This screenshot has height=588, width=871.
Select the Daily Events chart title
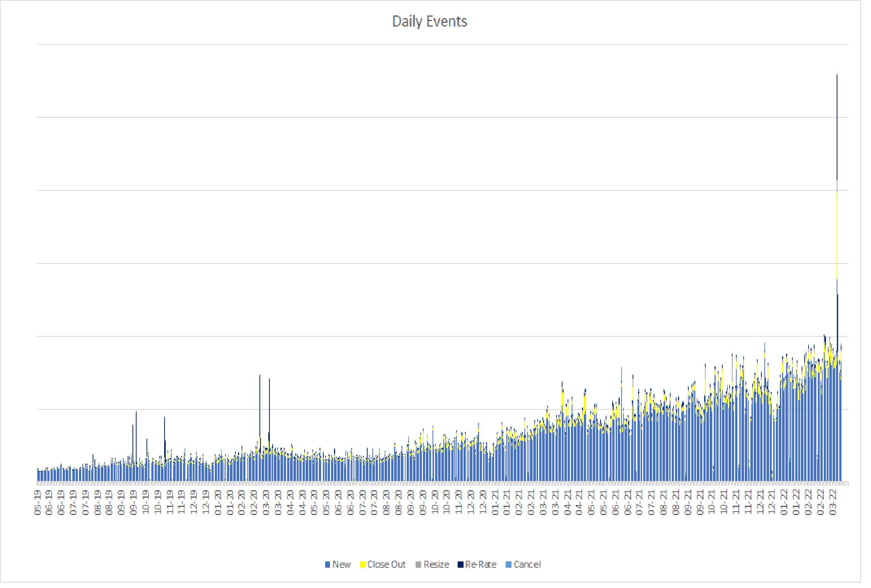point(430,21)
